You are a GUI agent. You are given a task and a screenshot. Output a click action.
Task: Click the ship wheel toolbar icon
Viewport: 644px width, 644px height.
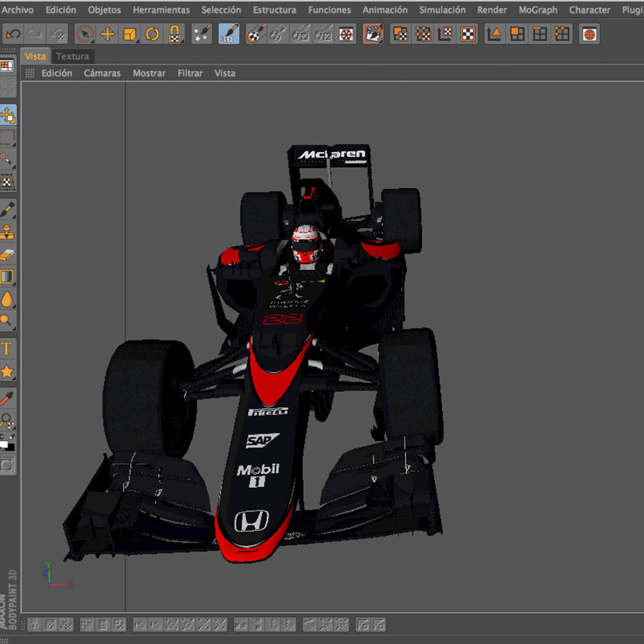pyautogui.click(x=347, y=35)
